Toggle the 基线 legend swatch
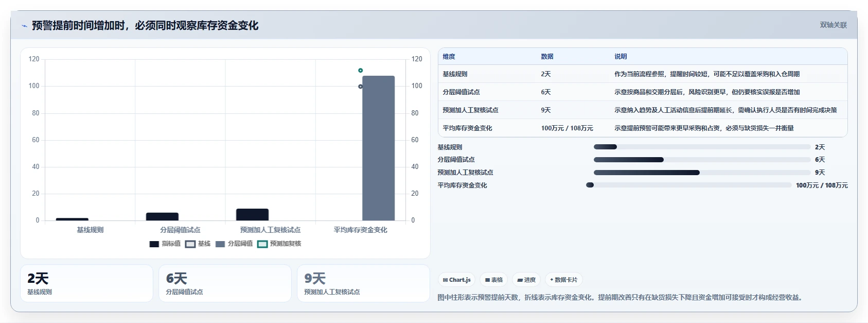The image size is (868, 323). point(190,244)
